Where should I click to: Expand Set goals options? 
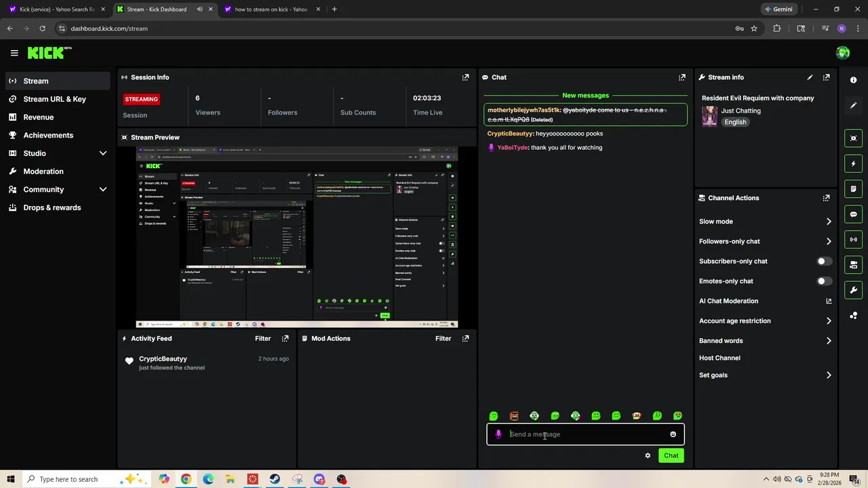coord(829,375)
